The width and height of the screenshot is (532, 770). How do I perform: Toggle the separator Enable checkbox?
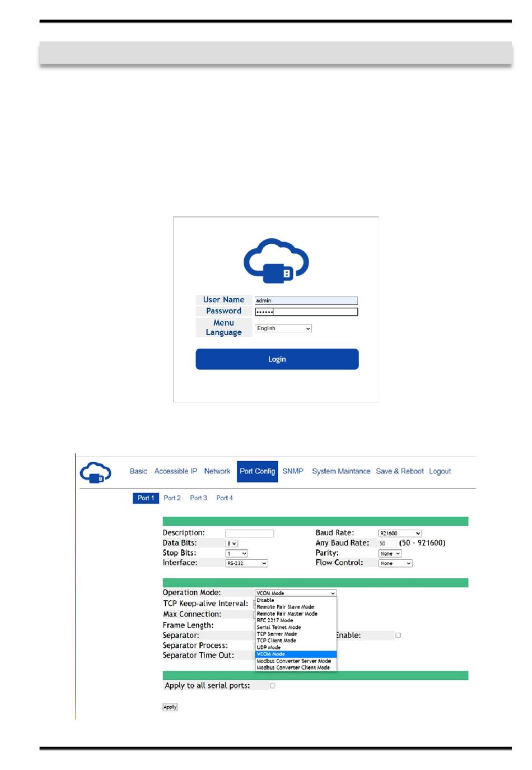click(x=398, y=636)
